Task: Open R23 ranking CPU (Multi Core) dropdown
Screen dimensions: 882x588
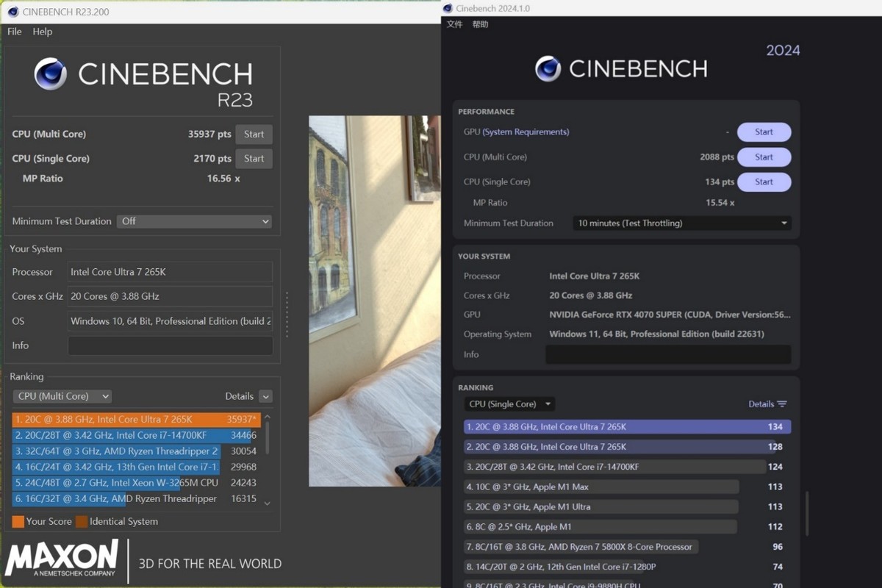Action: click(62, 396)
